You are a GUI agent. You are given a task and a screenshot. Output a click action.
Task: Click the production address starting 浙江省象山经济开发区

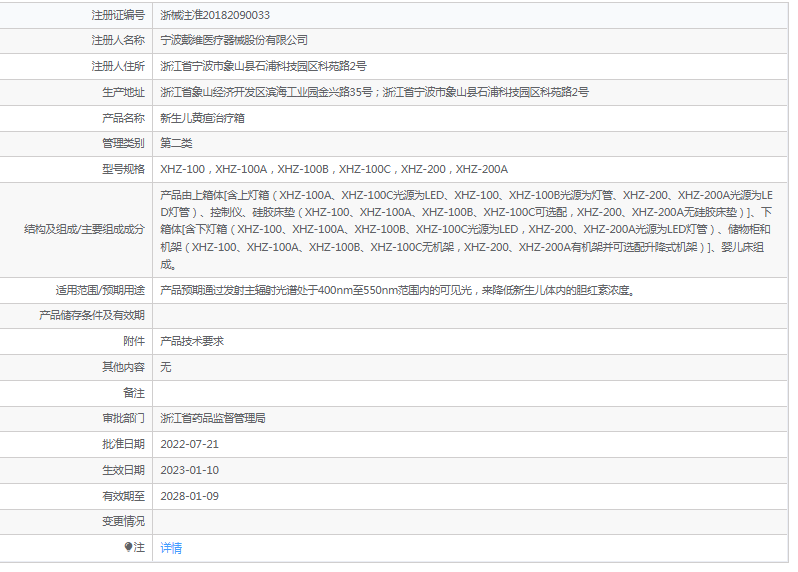coord(374,92)
